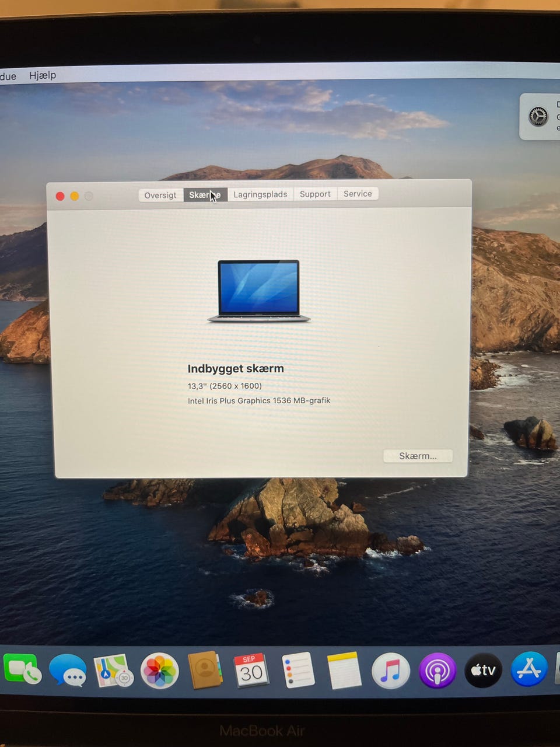Open the Music app in Dock
Screen dimensions: 560x747
pyautogui.click(x=390, y=671)
